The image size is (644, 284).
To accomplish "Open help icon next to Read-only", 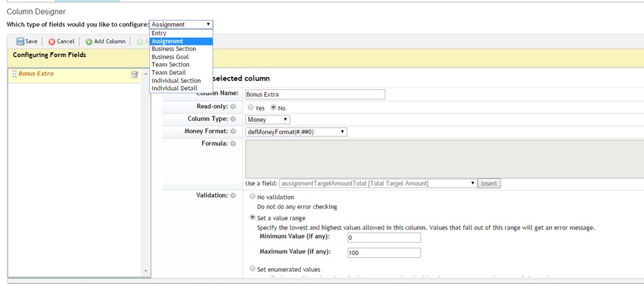I will (x=233, y=107).
